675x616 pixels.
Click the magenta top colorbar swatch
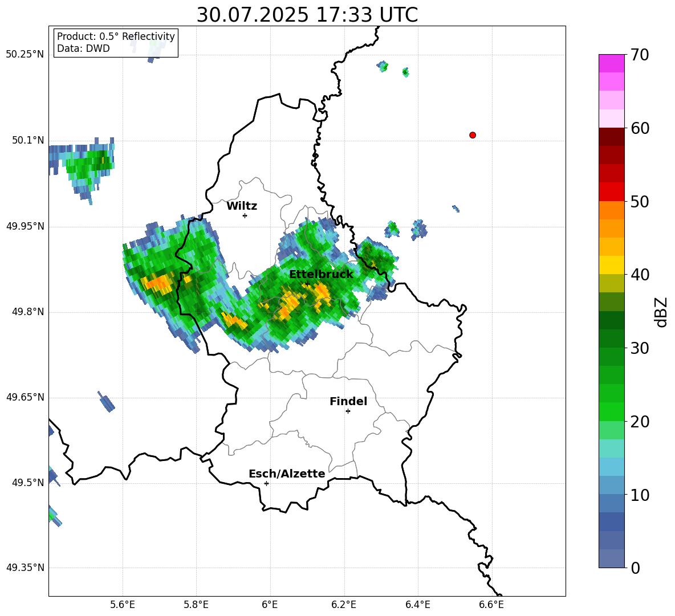[x=612, y=63]
